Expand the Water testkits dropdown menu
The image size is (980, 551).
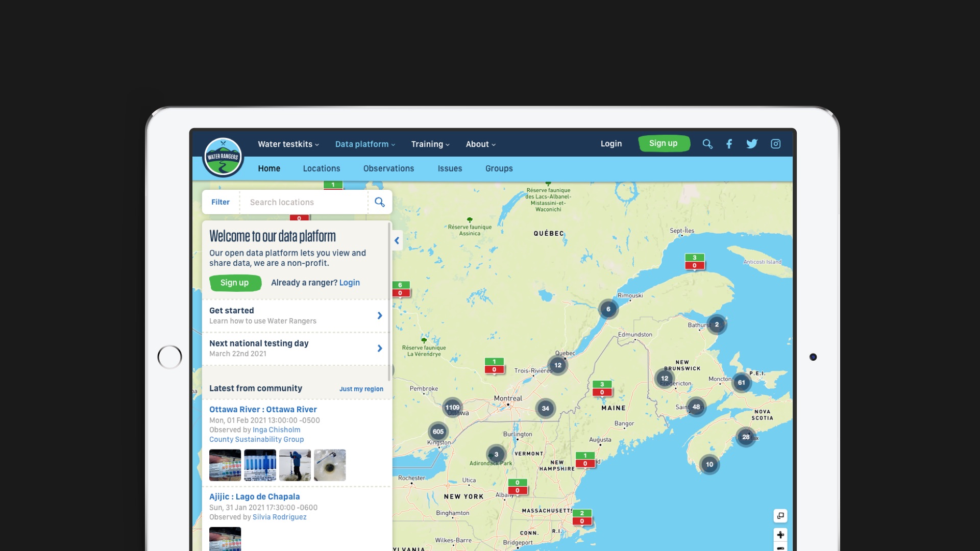[x=288, y=144]
